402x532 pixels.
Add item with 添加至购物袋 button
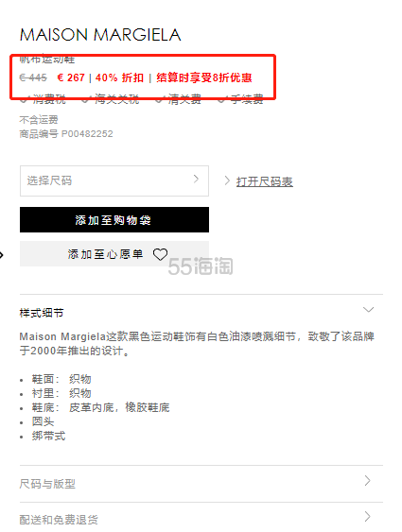(x=114, y=220)
